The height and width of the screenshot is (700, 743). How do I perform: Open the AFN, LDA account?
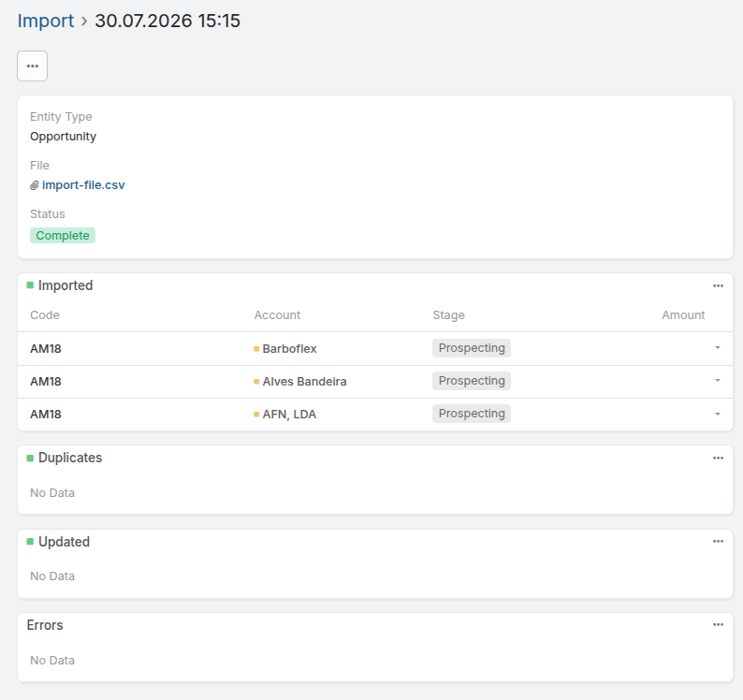pyautogui.click(x=289, y=415)
